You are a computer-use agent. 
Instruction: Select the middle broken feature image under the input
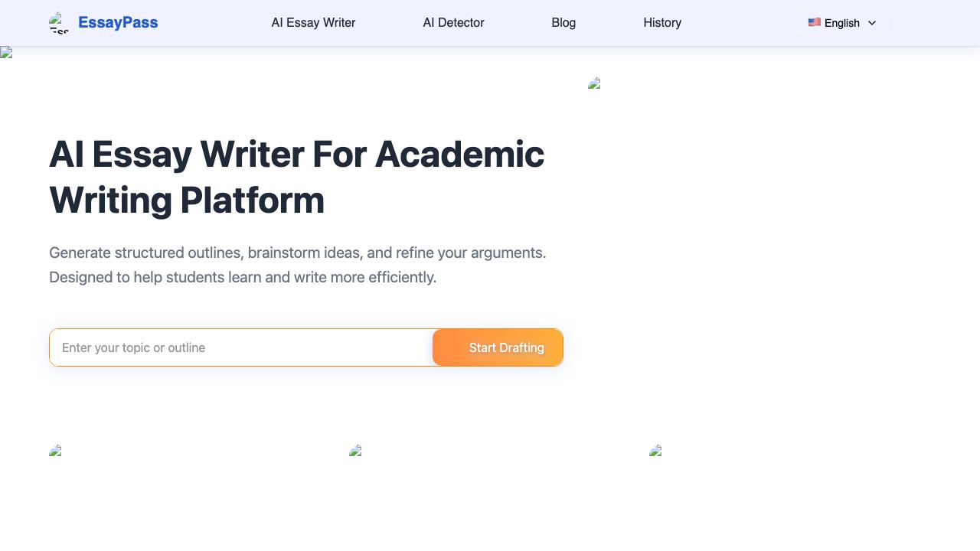tap(355, 450)
